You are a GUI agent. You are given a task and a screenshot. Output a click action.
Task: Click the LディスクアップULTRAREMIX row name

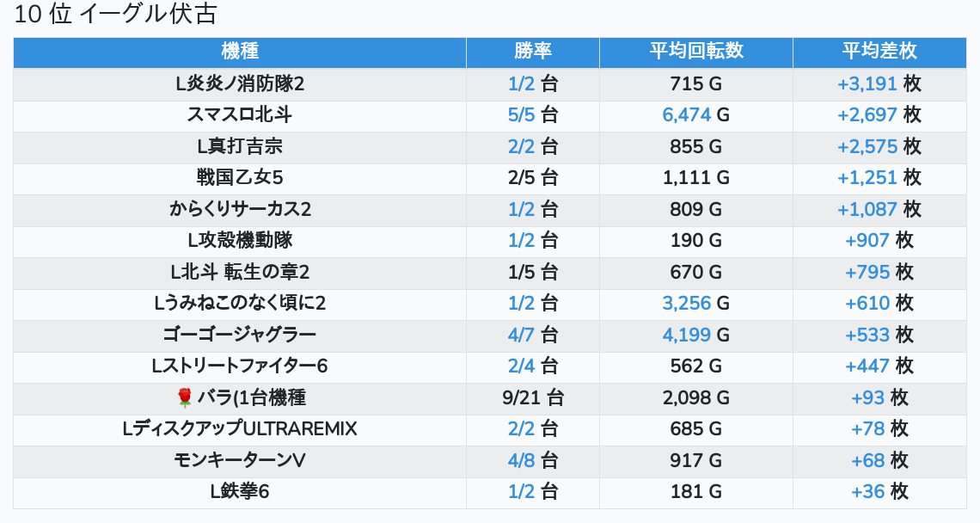(239, 428)
